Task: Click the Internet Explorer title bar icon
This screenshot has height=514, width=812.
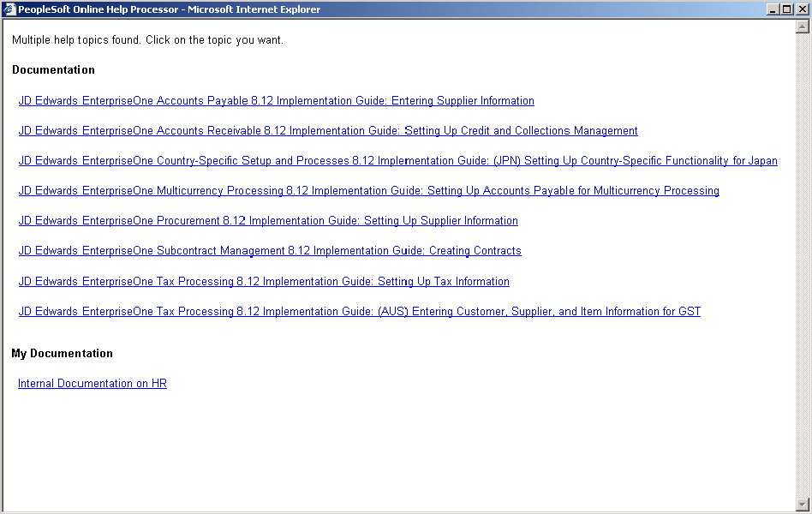Action: (9, 9)
